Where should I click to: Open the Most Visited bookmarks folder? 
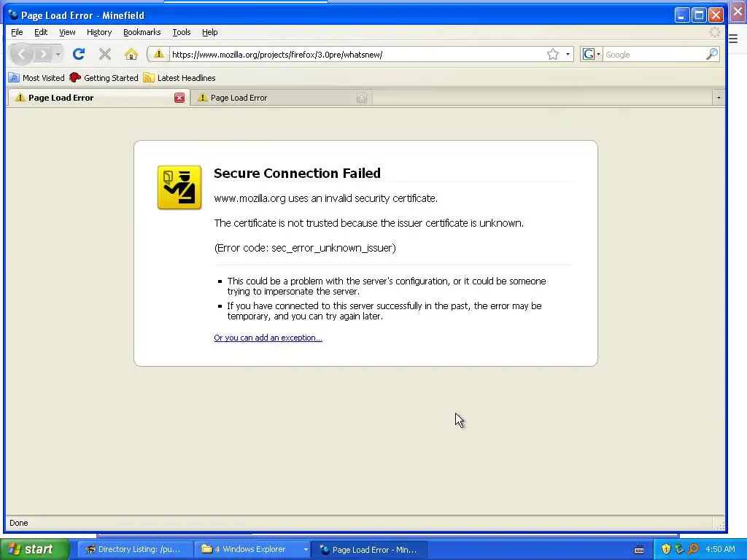[x=36, y=77]
